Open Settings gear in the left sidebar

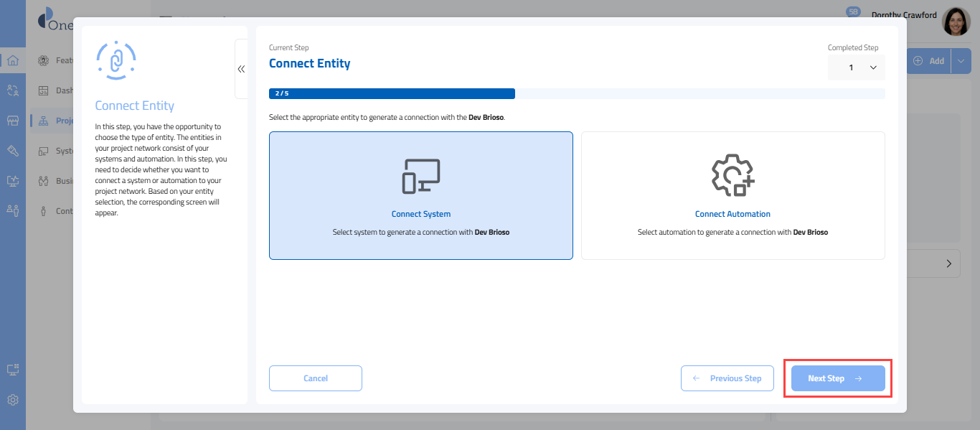[12, 400]
